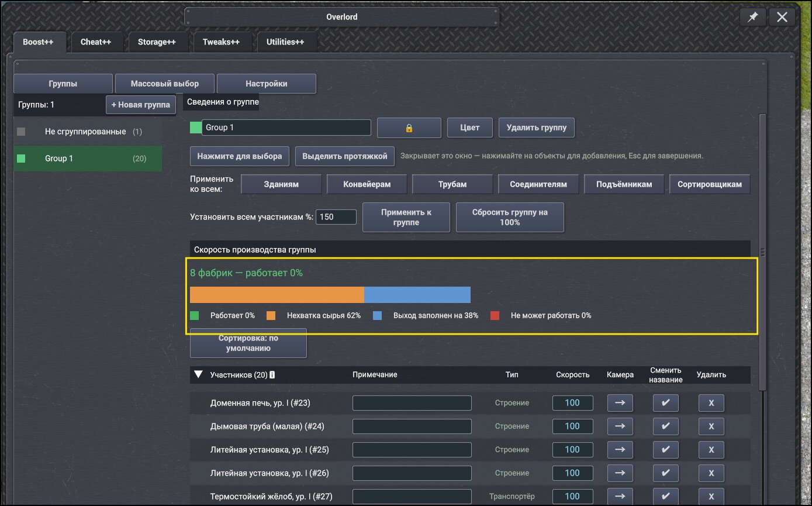Collapse the Участников list triangle

tap(199, 375)
